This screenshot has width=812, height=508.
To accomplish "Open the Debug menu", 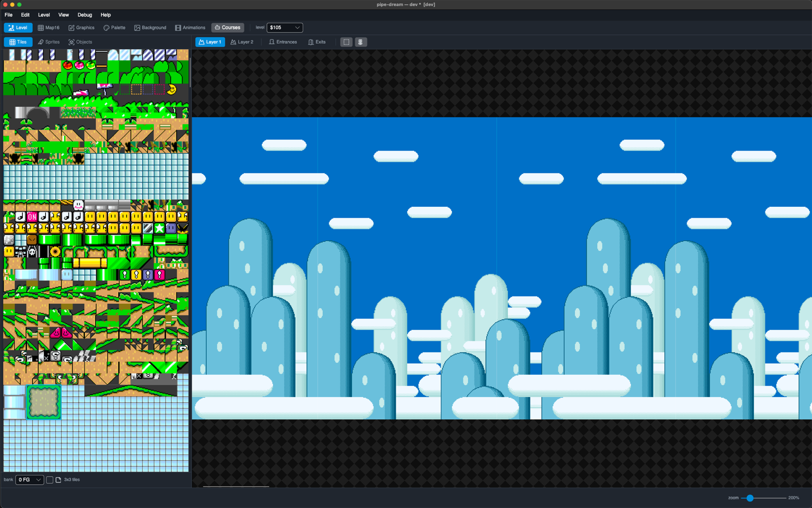I will pos(85,15).
